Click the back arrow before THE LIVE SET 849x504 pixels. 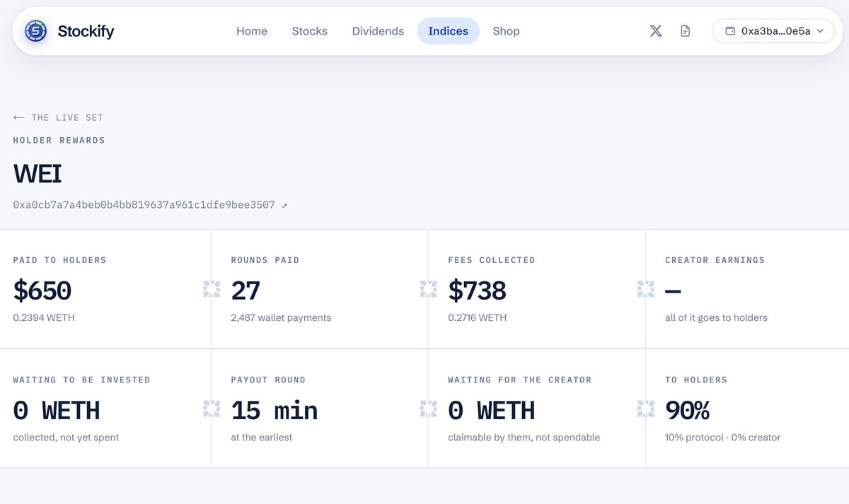[19, 117]
